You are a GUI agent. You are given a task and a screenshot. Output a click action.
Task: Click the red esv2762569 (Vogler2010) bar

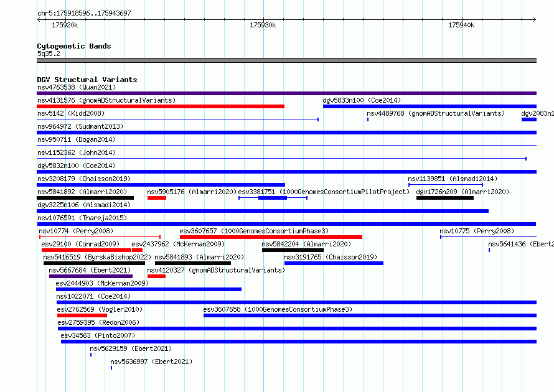(82, 315)
